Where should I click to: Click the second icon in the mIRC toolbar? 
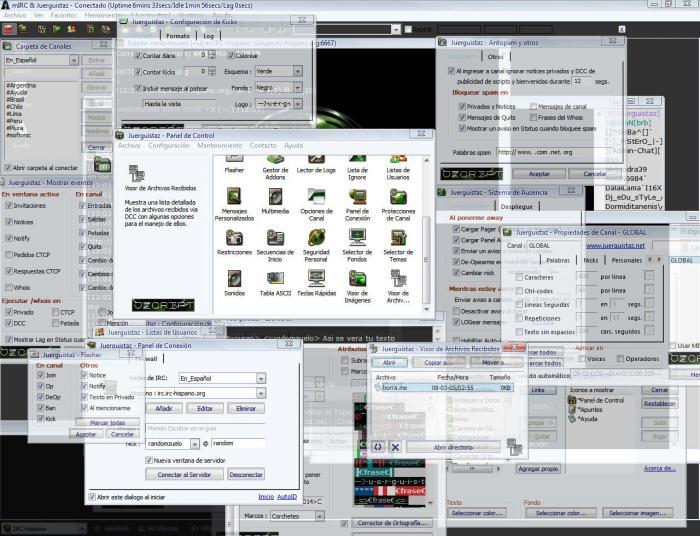pyautogui.click(x=23, y=29)
